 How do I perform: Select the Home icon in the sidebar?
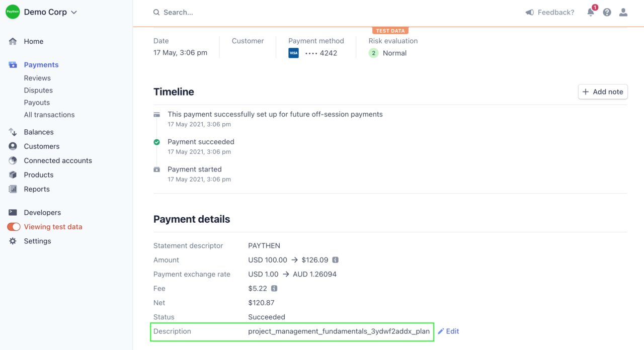point(13,41)
